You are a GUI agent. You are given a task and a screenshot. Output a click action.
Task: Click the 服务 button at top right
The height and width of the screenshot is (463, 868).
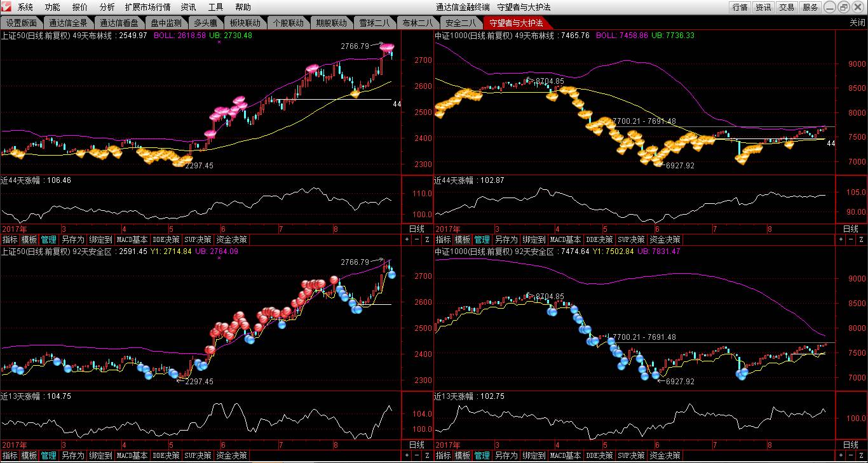810,7
